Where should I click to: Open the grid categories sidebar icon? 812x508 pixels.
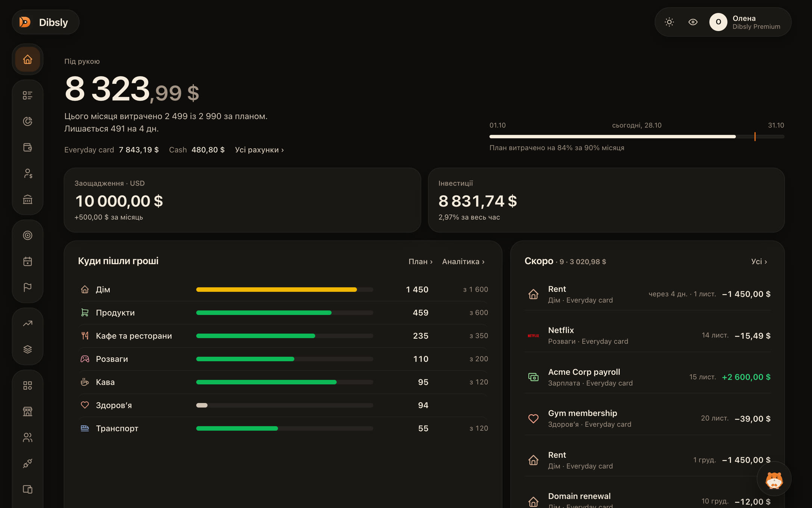pyautogui.click(x=27, y=386)
